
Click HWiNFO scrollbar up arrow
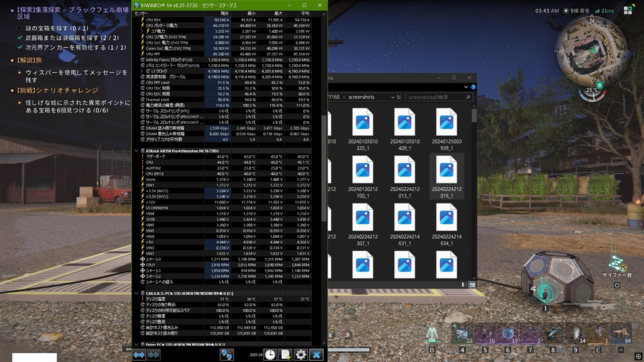(x=324, y=14)
